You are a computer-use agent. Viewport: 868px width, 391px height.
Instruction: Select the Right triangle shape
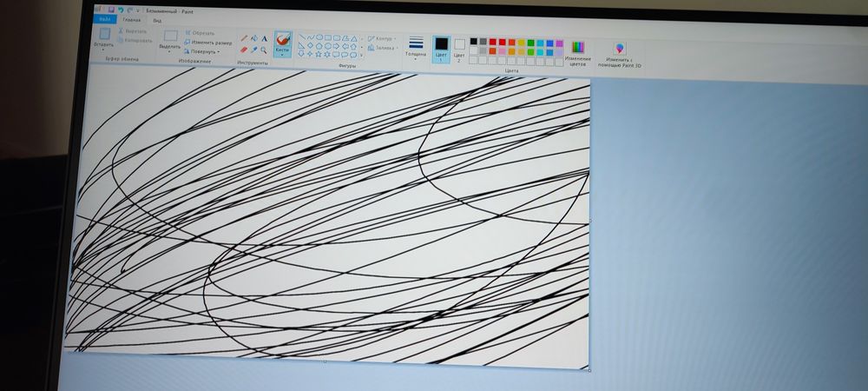click(x=302, y=45)
